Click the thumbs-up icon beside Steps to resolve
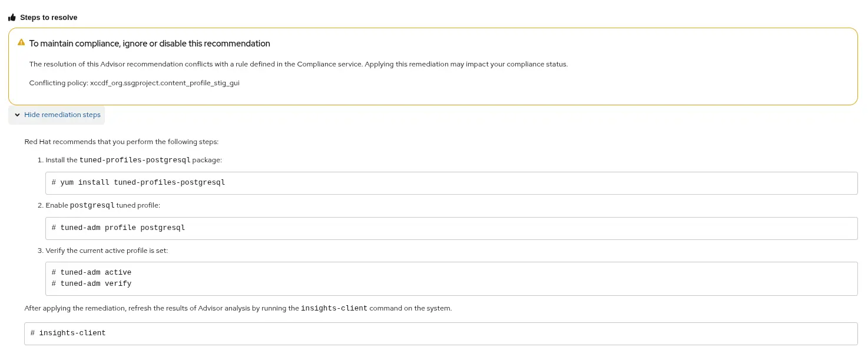Screen dimensions: 868x357 point(12,18)
